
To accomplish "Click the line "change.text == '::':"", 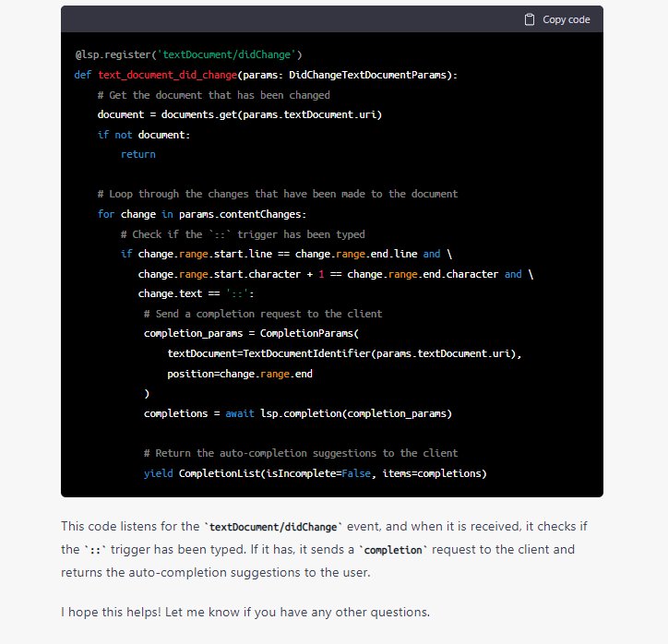I will click(196, 294).
